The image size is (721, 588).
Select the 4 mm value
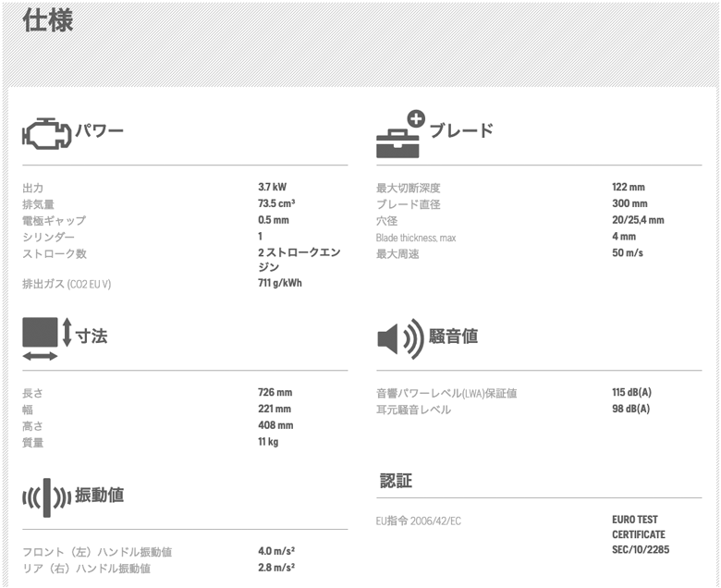tap(624, 237)
